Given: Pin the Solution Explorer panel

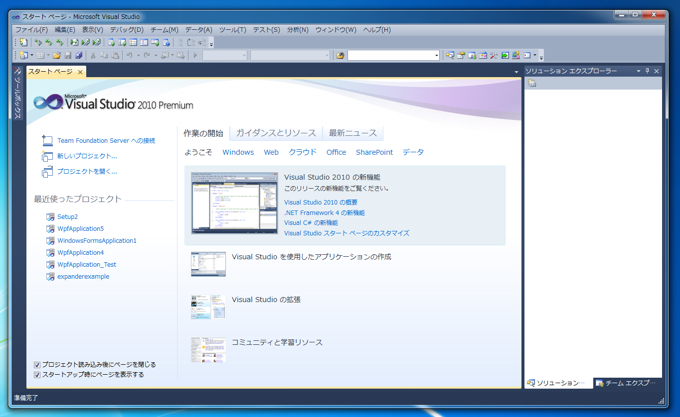Looking at the screenshot, I should point(647,71).
